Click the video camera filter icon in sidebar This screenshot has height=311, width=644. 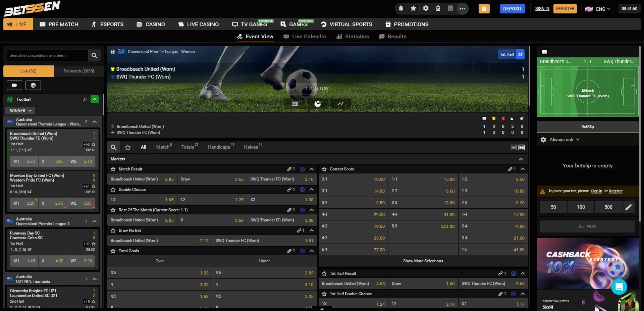pyautogui.click(x=14, y=85)
